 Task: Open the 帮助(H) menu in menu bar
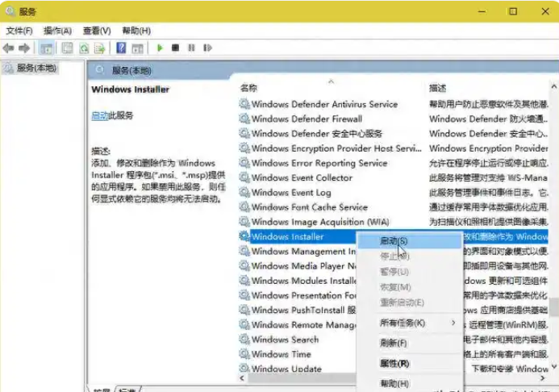tap(136, 31)
